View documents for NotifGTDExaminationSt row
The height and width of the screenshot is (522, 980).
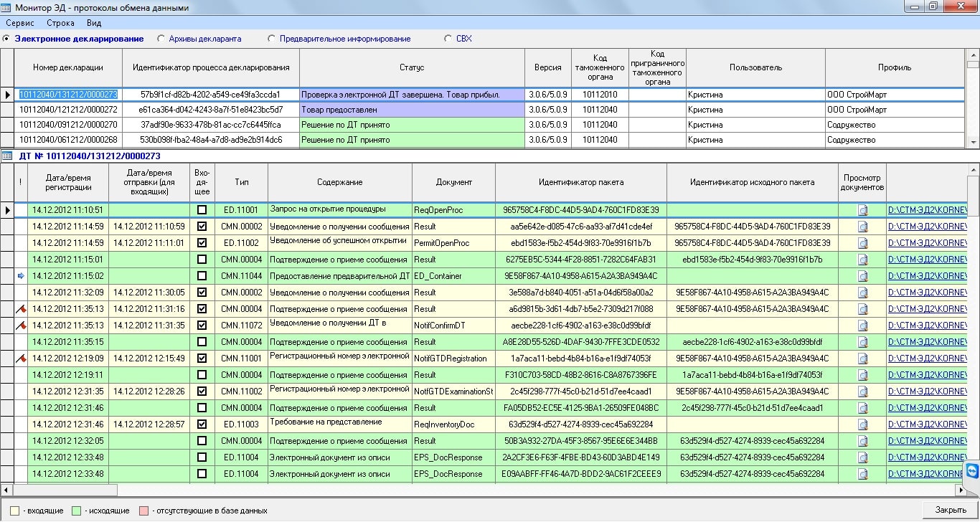click(x=862, y=391)
